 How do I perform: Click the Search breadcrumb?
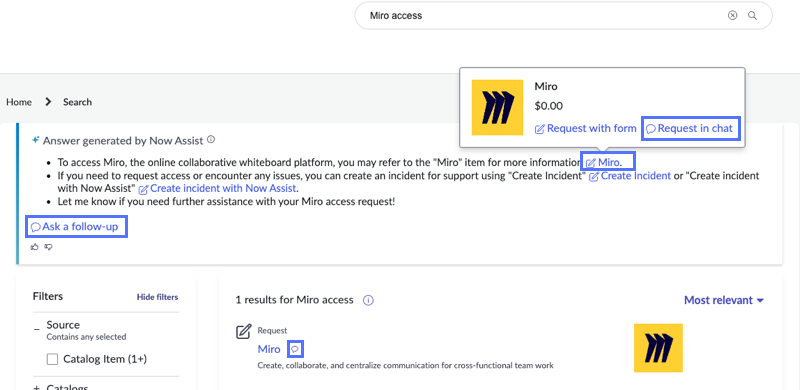tap(78, 102)
